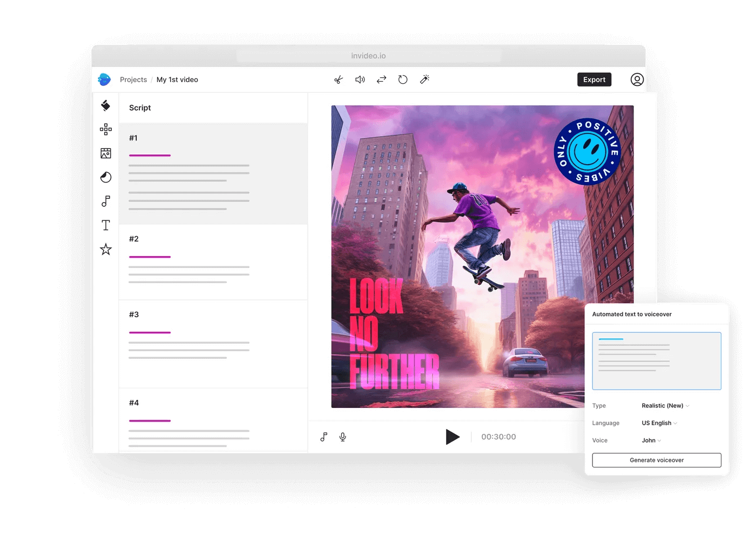
Task: Click the Script panel heading
Action: (x=140, y=108)
